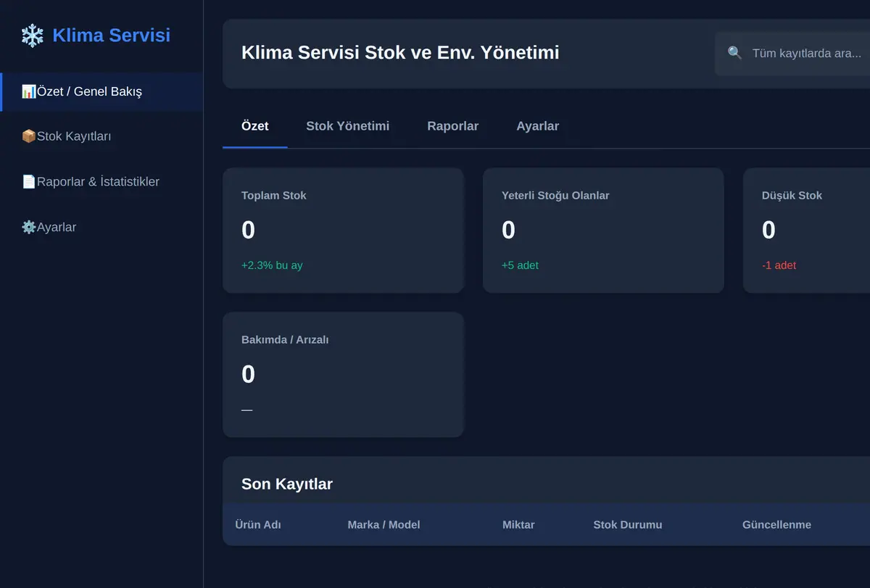Click the package box icon beside Stok Kayıtları
The width and height of the screenshot is (870, 588).
pyautogui.click(x=29, y=136)
